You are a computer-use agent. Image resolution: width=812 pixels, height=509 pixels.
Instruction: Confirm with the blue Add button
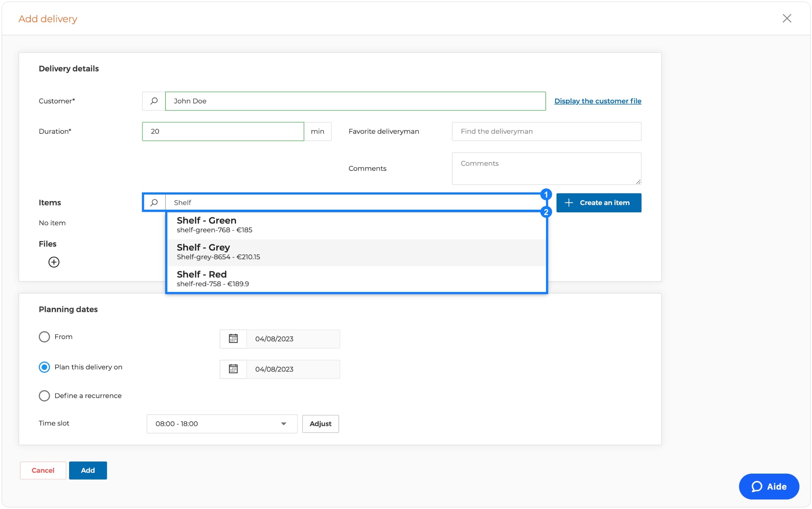pyautogui.click(x=88, y=470)
